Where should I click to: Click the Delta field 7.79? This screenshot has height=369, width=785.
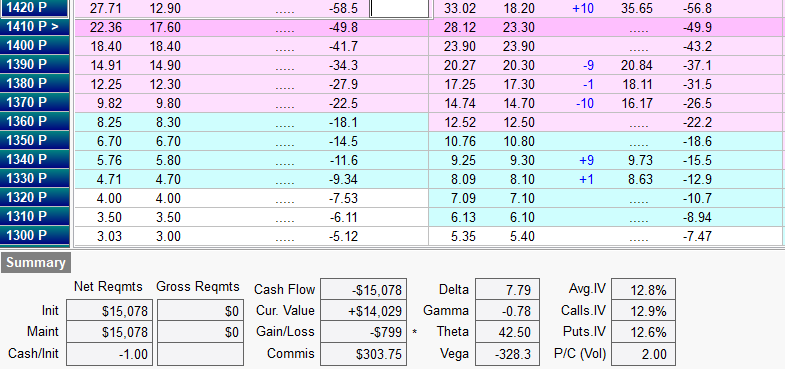pyautogui.click(x=507, y=289)
